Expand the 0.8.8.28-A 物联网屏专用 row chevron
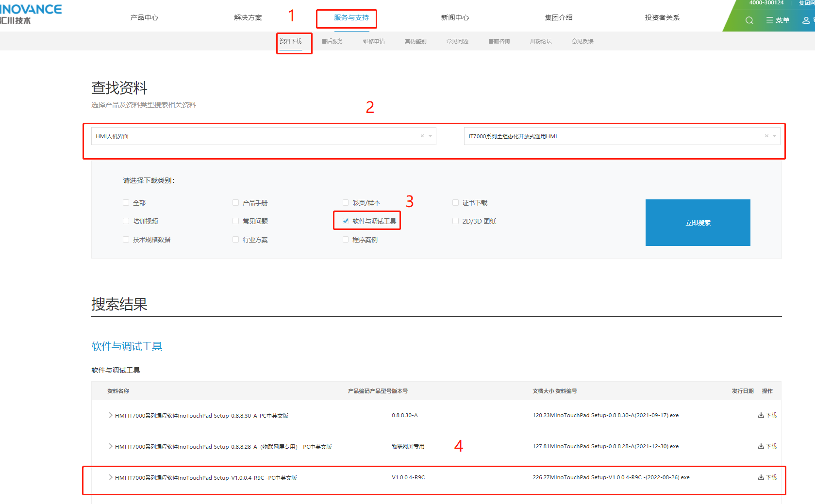This screenshot has width=815, height=504. point(110,446)
